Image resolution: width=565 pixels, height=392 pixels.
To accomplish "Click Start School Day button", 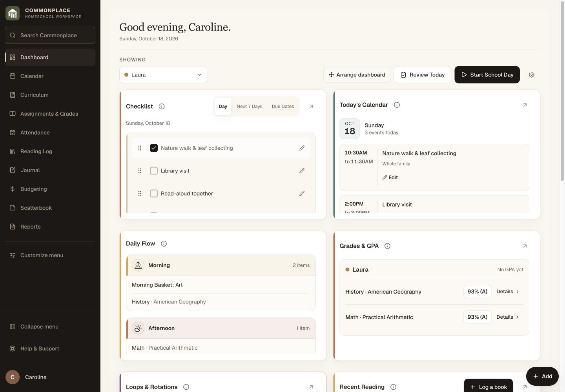I will (x=487, y=74).
